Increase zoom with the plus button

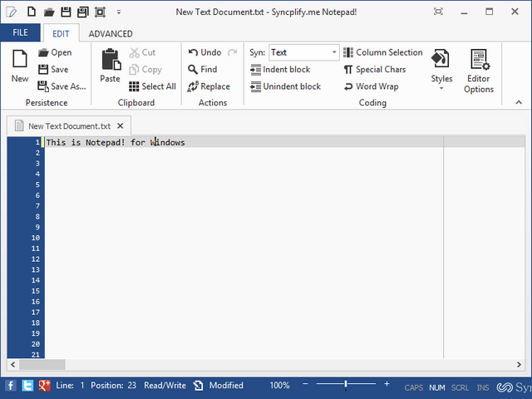tap(387, 384)
